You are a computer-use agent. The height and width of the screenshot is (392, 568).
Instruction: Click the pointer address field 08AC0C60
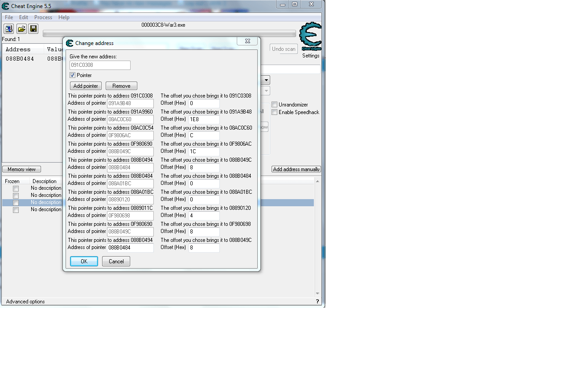tap(131, 119)
